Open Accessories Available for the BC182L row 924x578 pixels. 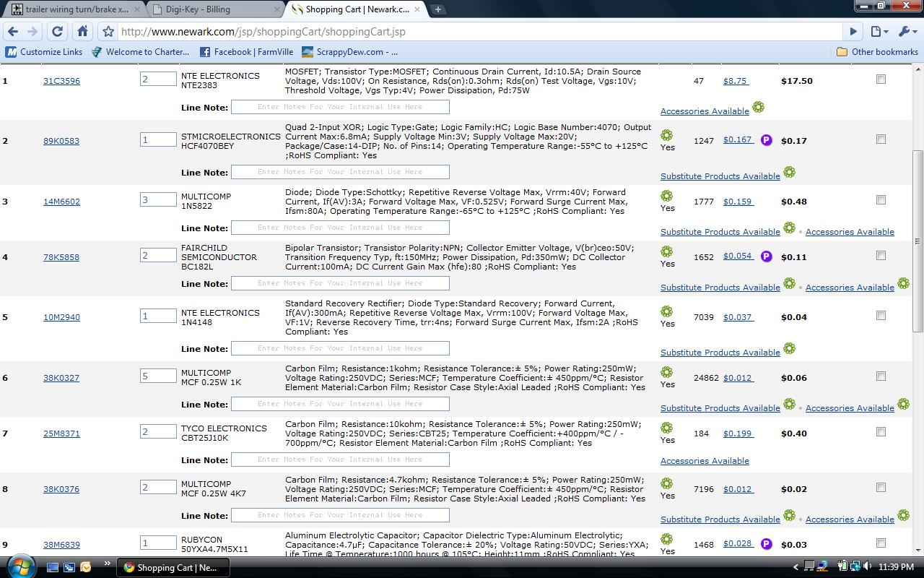850,288
